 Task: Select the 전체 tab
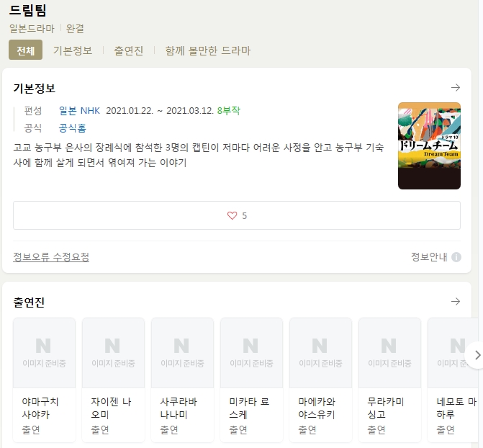26,50
